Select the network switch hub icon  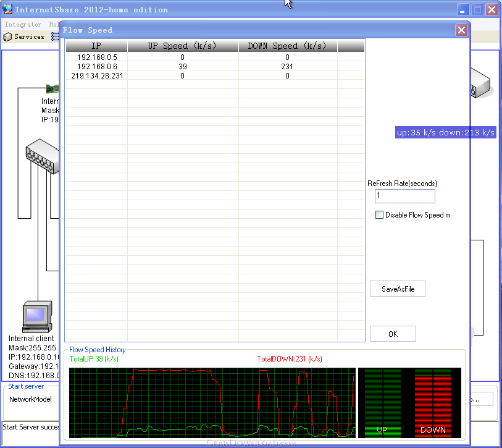pos(42,156)
